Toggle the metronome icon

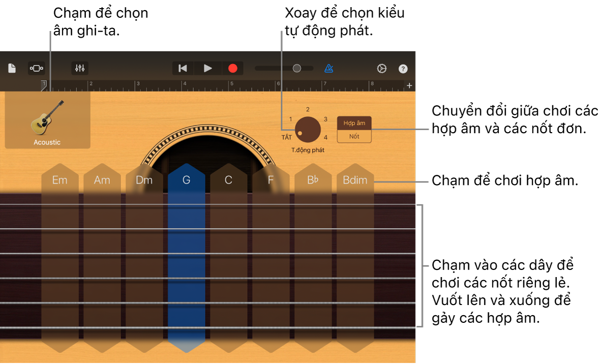click(329, 68)
